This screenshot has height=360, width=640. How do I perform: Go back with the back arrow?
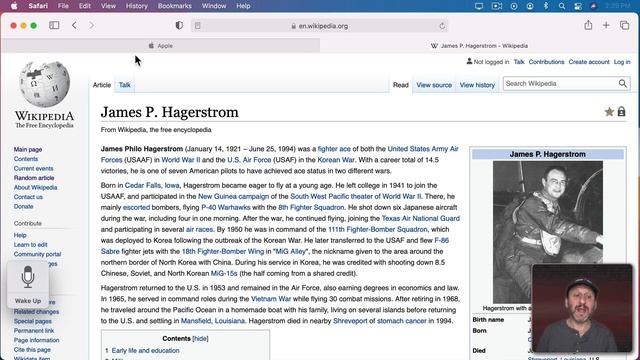point(74,25)
